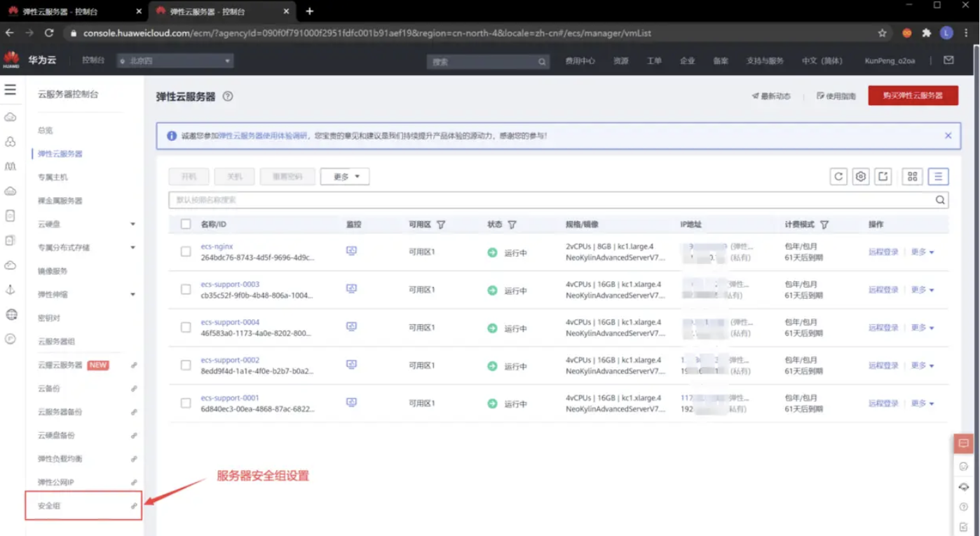The height and width of the screenshot is (536, 980).
Task: Click the refresh list icon
Action: click(x=838, y=177)
